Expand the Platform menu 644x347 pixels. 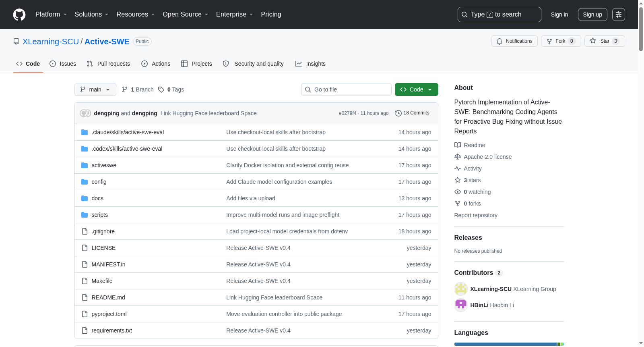[x=51, y=15]
